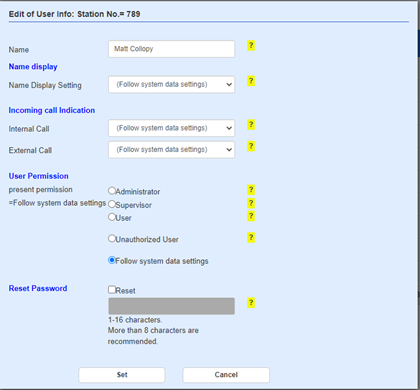Enable the Reset password checkbox

coord(112,290)
